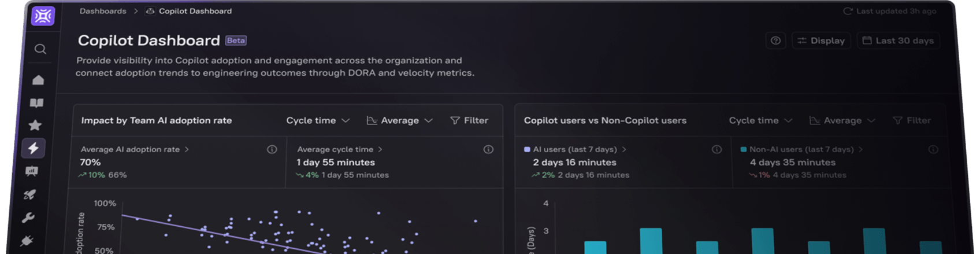Open the book icon in sidebar
Viewport: 980px width, 254px height.
point(36,103)
